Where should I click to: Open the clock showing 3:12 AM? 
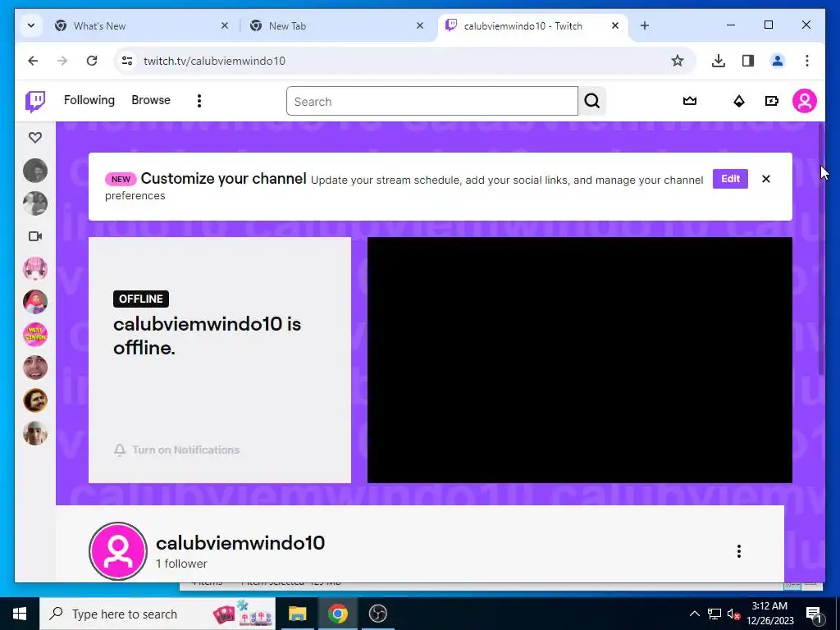point(769,614)
